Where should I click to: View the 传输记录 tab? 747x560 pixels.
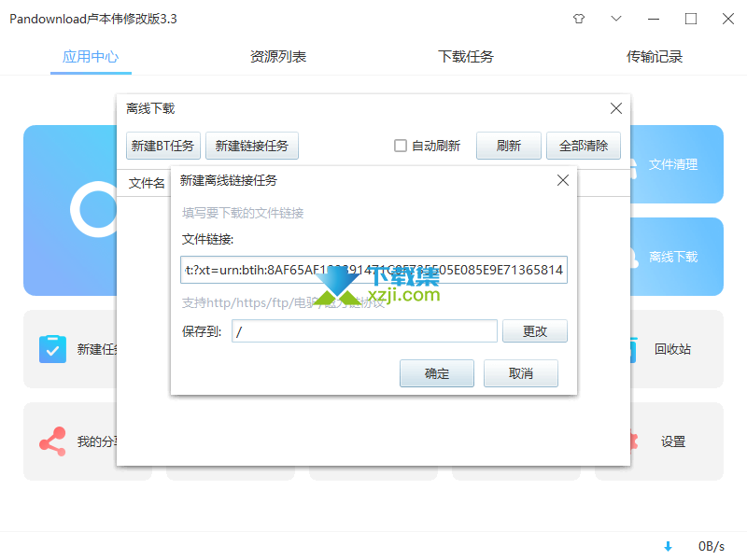coord(655,57)
